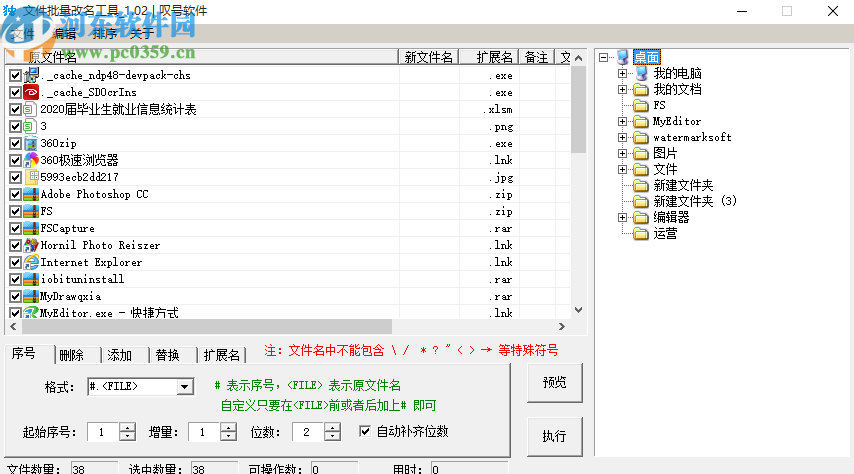The image size is (854, 474).
Task: Click the Hornil Photo Reiszer shortcut icon
Action: tap(31, 245)
